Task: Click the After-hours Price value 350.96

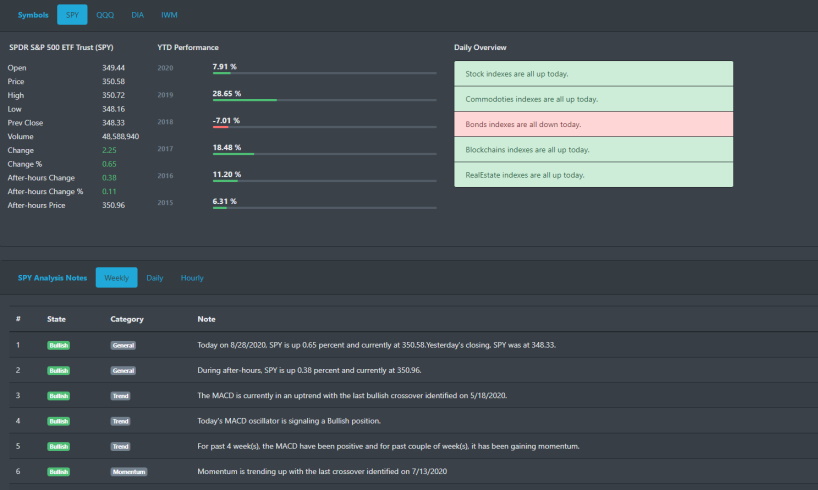Action: point(113,206)
